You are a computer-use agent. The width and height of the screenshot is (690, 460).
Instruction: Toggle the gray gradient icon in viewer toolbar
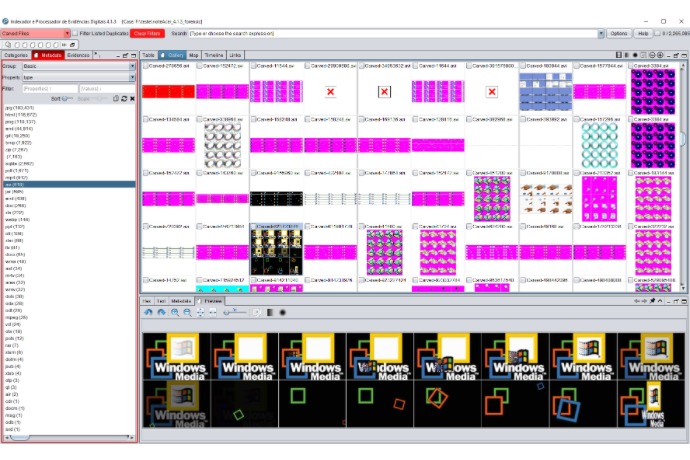tap(270, 312)
